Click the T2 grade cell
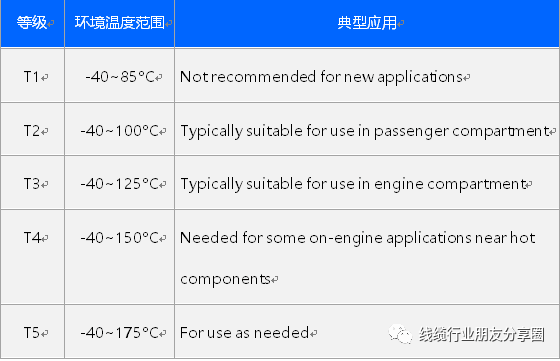Image resolution: width=560 pixels, height=361 pixels. (32, 129)
